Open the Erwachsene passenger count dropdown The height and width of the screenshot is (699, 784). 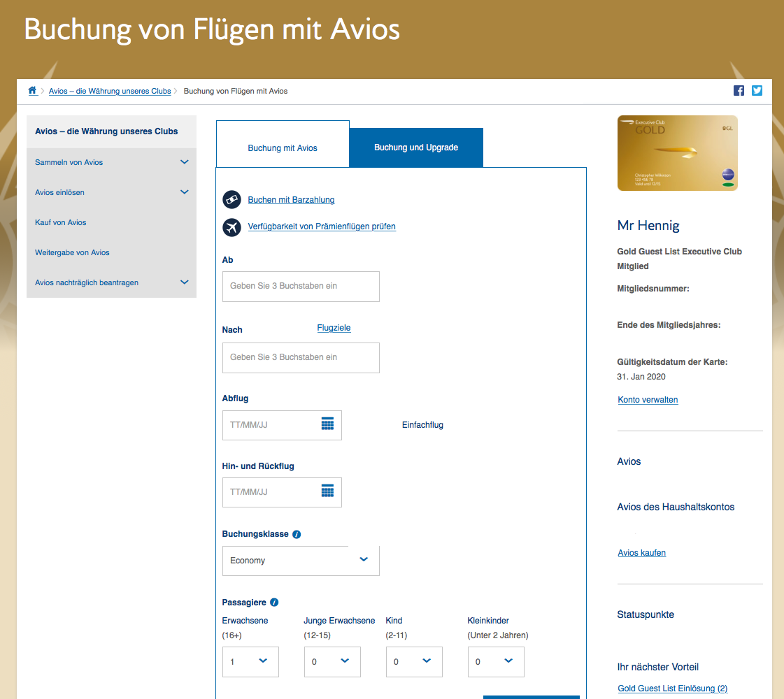point(250,661)
